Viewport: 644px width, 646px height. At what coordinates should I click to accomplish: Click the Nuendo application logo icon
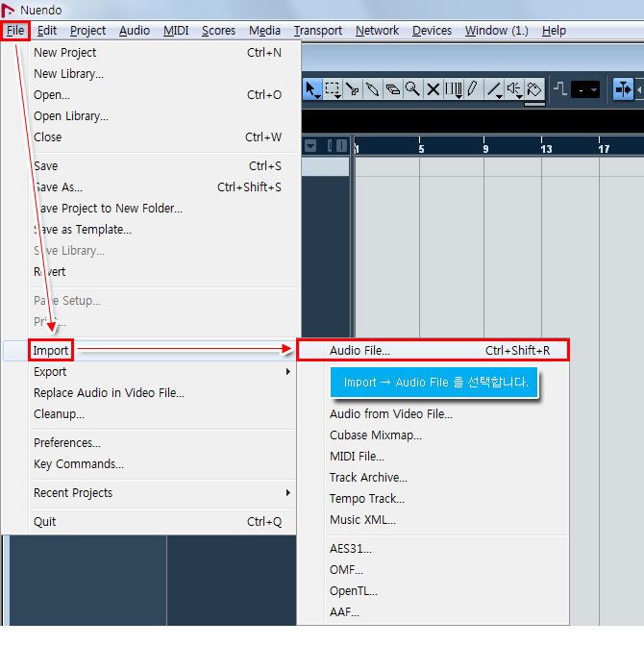(8, 10)
